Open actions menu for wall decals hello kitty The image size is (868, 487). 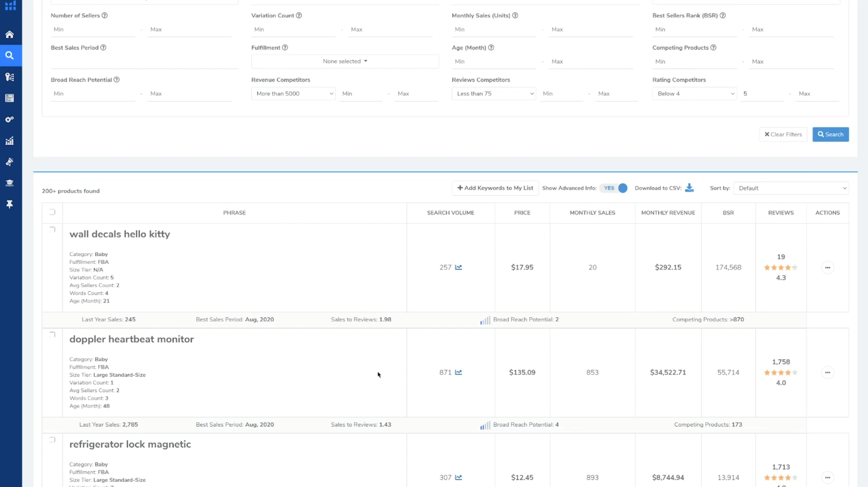827,268
